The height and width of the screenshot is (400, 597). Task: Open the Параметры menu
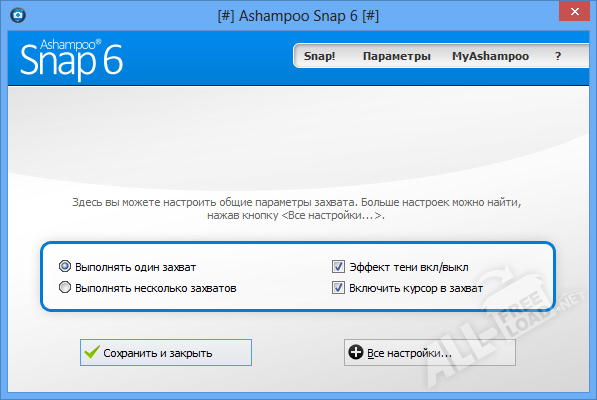pyautogui.click(x=396, y=56)
